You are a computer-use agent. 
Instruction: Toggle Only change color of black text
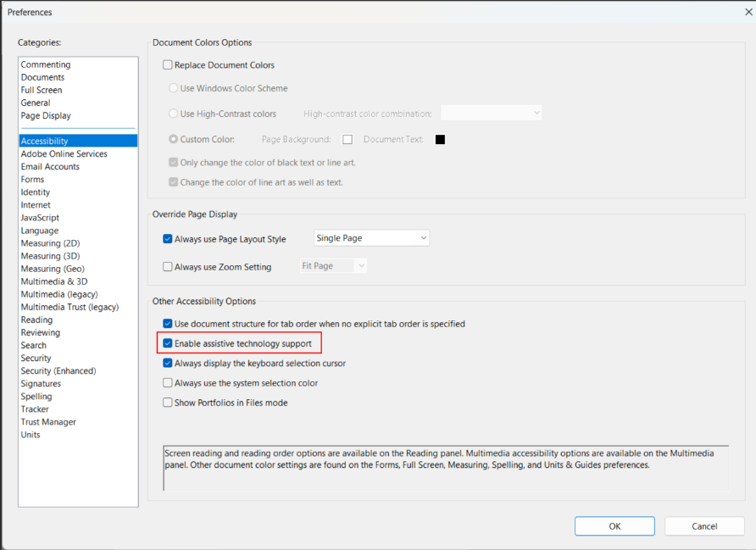coord(173,163)
